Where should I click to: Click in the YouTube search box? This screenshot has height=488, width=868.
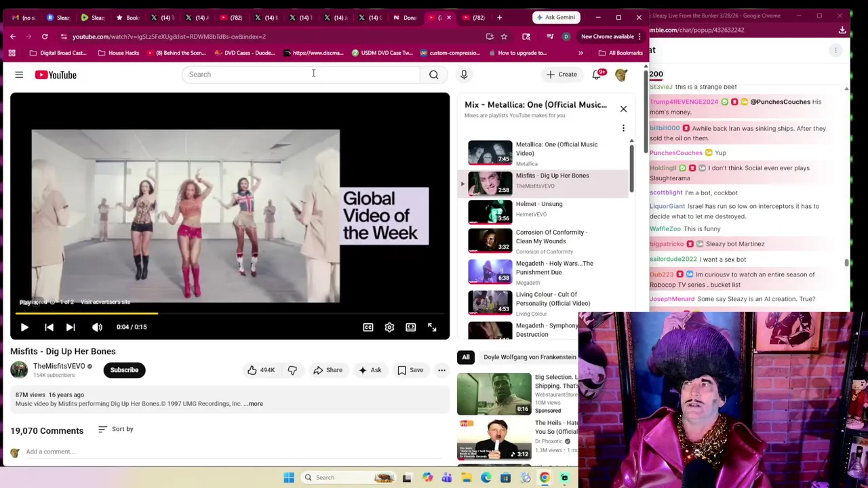(301, 75)
